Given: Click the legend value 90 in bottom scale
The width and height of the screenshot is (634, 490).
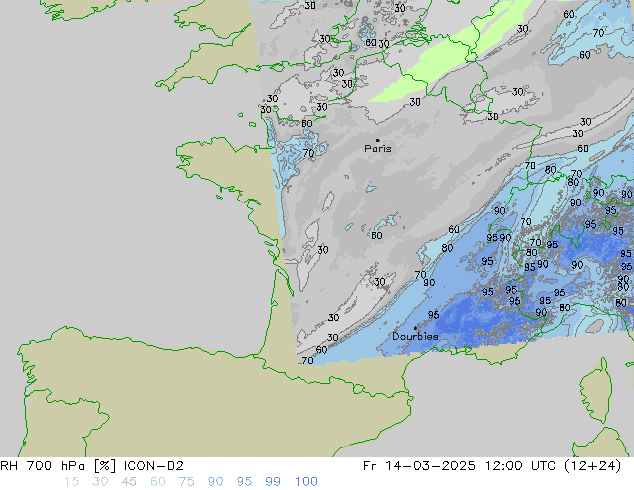Looking at the screenshot, I should click(215, 482).
